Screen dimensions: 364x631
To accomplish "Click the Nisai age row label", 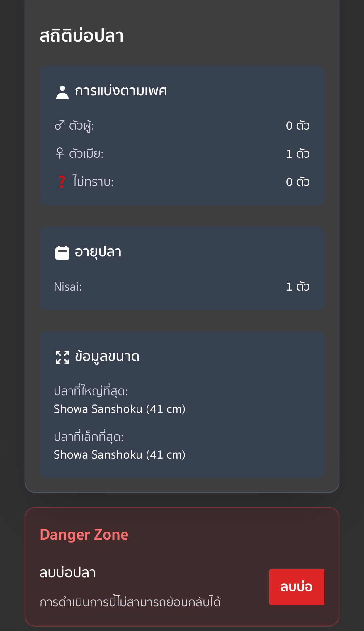I will [68, 286].
